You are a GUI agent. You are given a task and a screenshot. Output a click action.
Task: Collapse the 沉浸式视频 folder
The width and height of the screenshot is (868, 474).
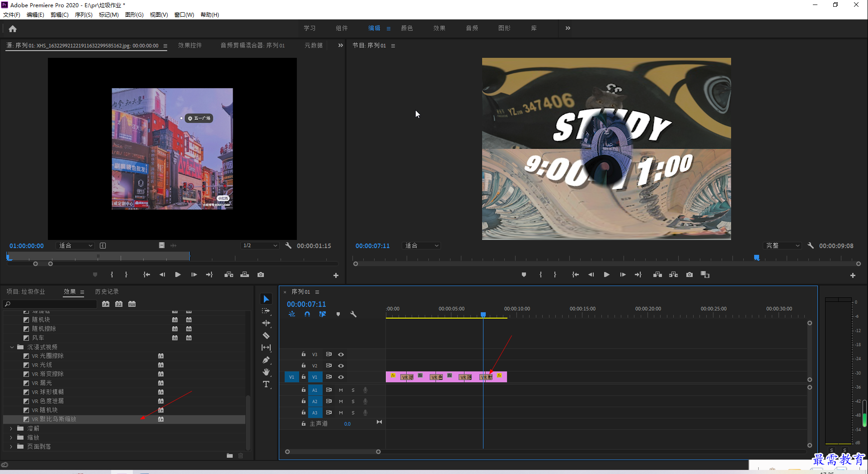point(12,347)
